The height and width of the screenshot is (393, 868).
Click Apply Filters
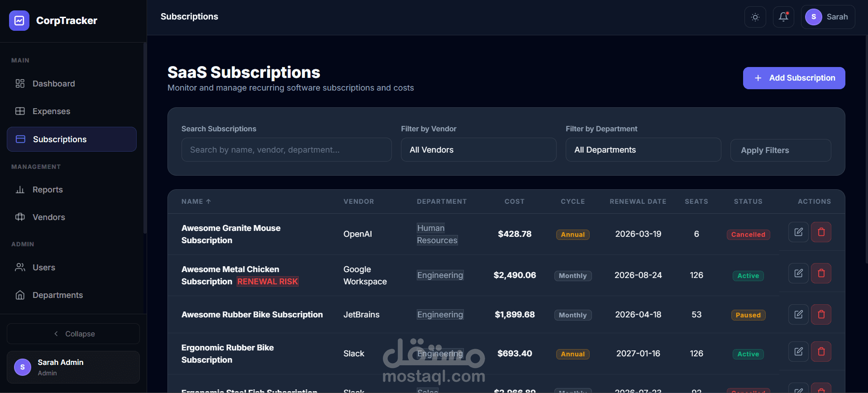click(x=781, y=150)
